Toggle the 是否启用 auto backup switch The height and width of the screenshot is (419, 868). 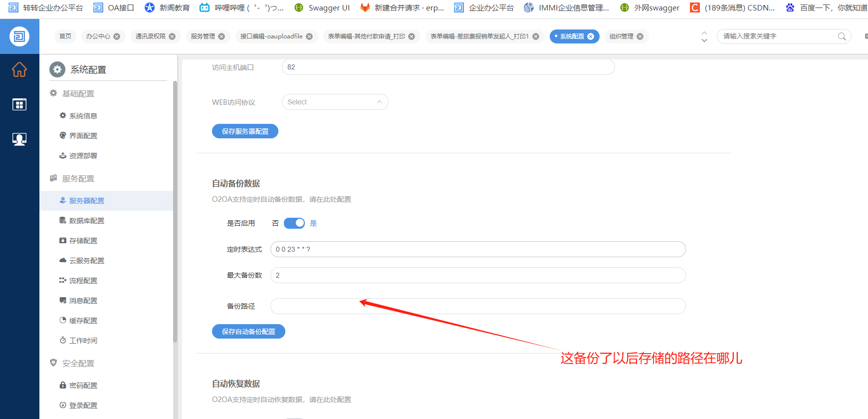294,223
